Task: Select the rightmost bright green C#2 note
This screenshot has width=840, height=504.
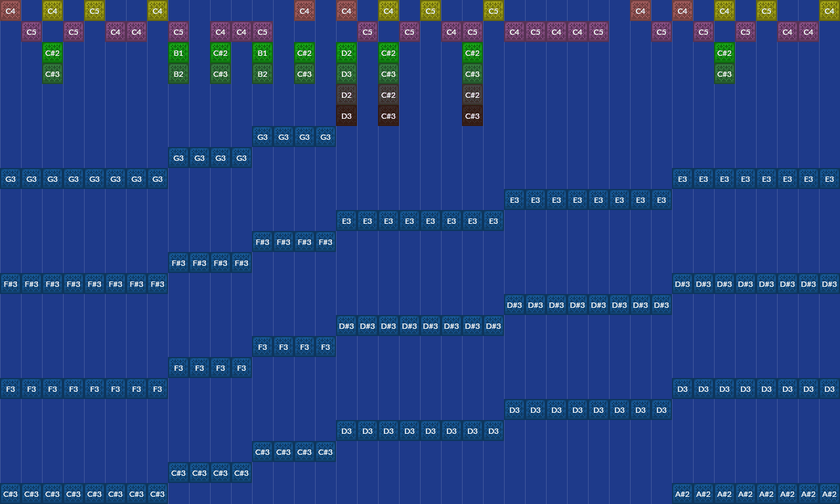Action: [x=724, y=52]
